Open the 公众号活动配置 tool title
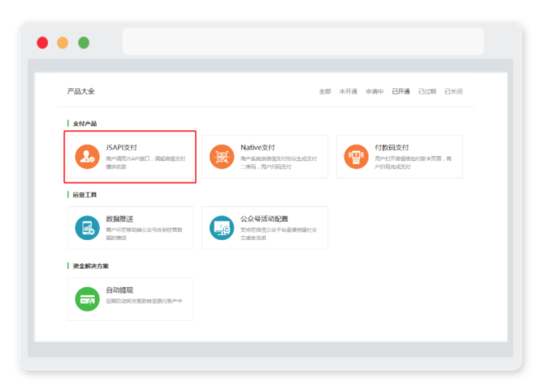The height and width of the screenshot is (392, 546). pos(264,219)
